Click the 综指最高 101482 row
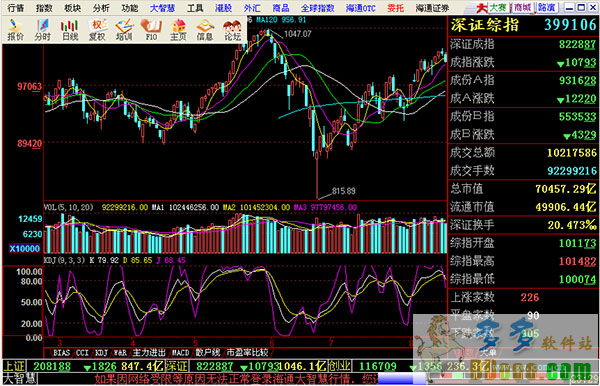Image resolution: width=600 pixels, height=386 pixels. click(523, 261)
